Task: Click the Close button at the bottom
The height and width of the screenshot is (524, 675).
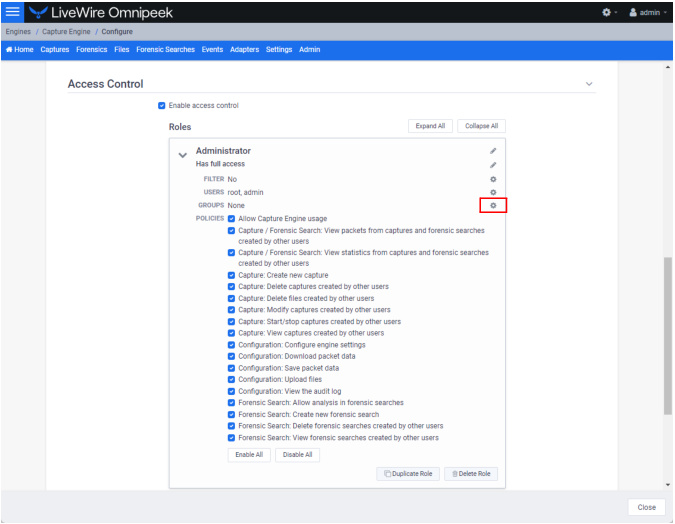Action: [647, 507]
